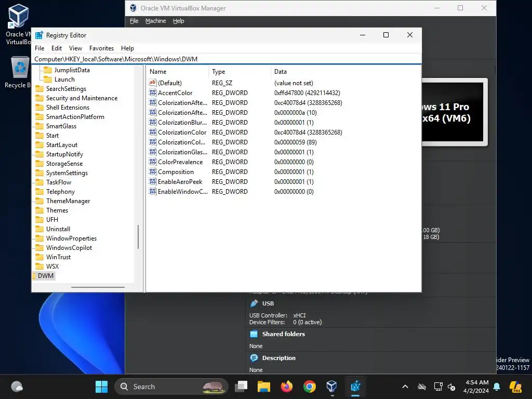The image size is (532, 399).
Task: Click the JumplistData folder icon
Action: pyautogui.click(x=48, y=70)
